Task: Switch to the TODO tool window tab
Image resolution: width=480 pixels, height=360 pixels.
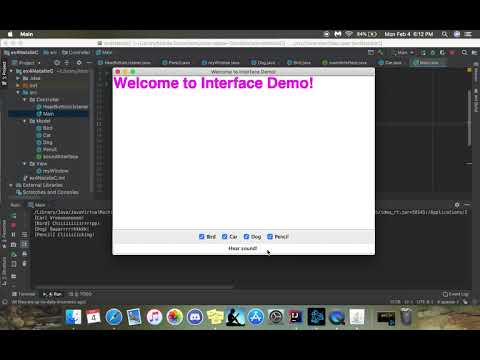Action: (80, 294)
